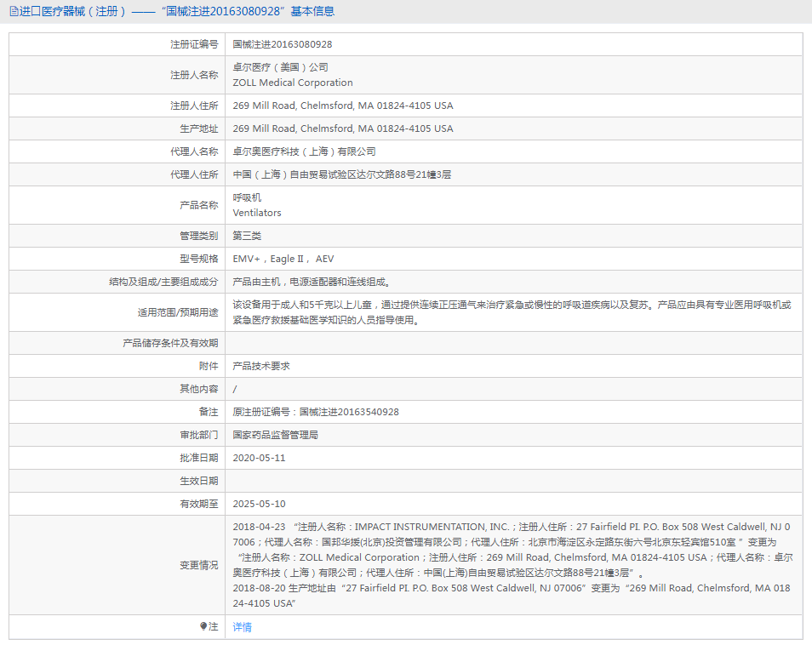Select the 注册证编号 row label
This screenshot has height=645, width=812.
pos(189,43)
